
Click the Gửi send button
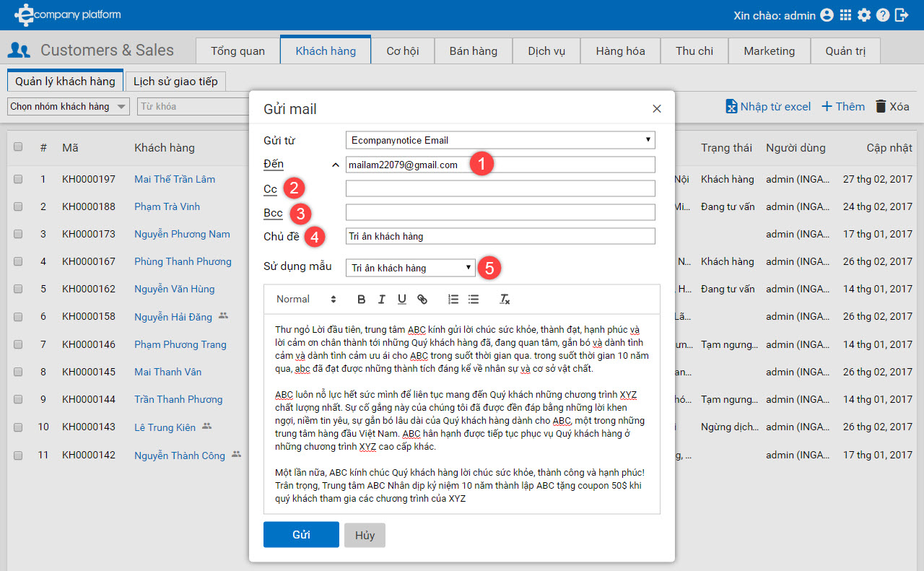tap(301, 535)
